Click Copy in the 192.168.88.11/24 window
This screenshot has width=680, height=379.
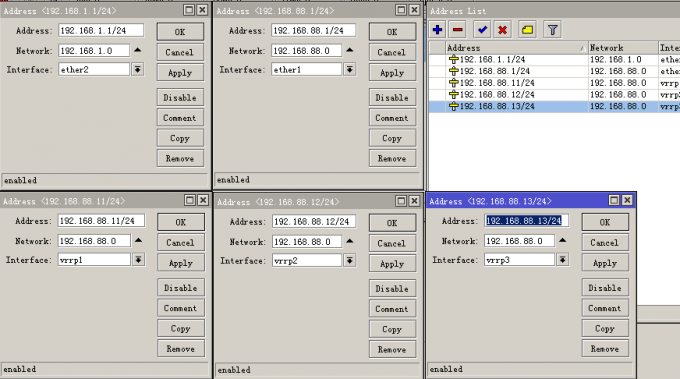(x=180, y=329)
